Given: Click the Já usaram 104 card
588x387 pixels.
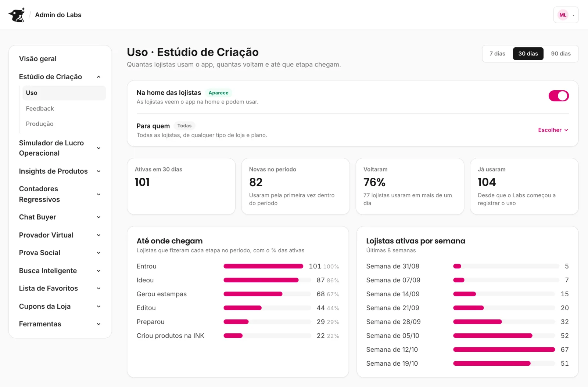Looking at the screenshot, I should [524, 186].
